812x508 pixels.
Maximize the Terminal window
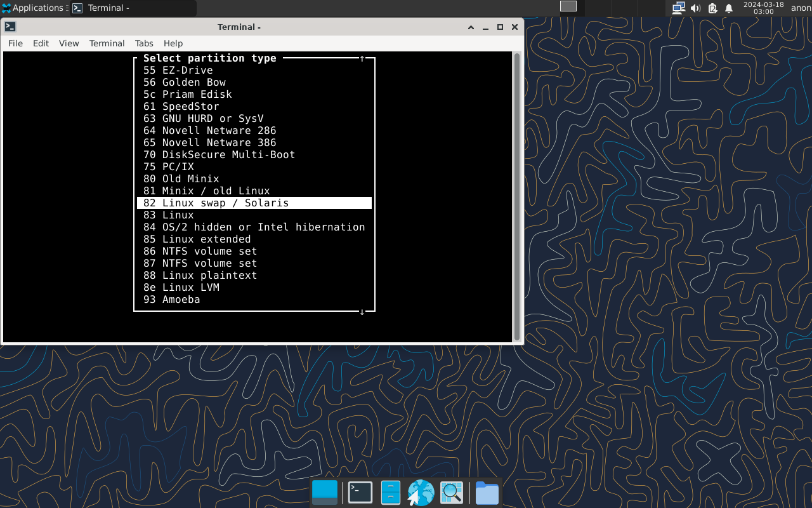tap(500, 27)
